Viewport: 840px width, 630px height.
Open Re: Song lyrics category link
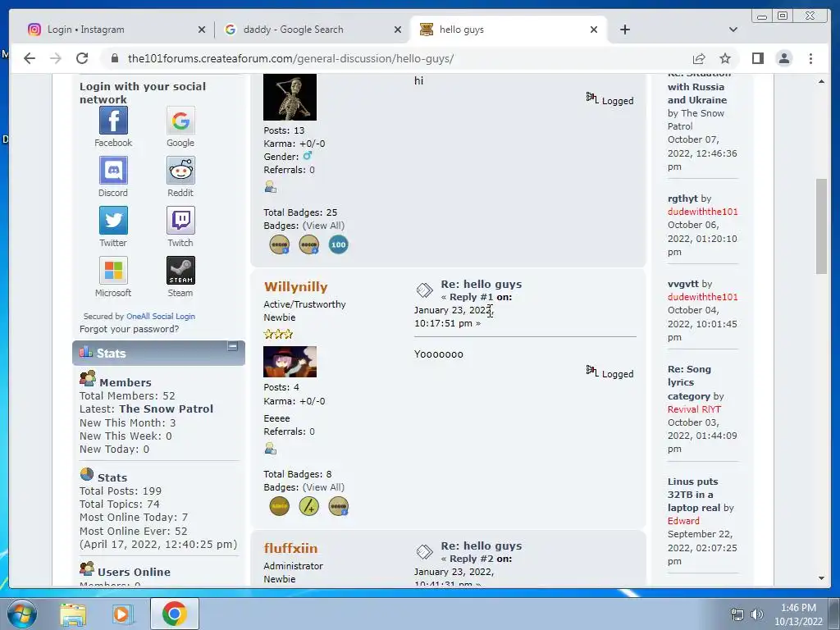[689, 382]
